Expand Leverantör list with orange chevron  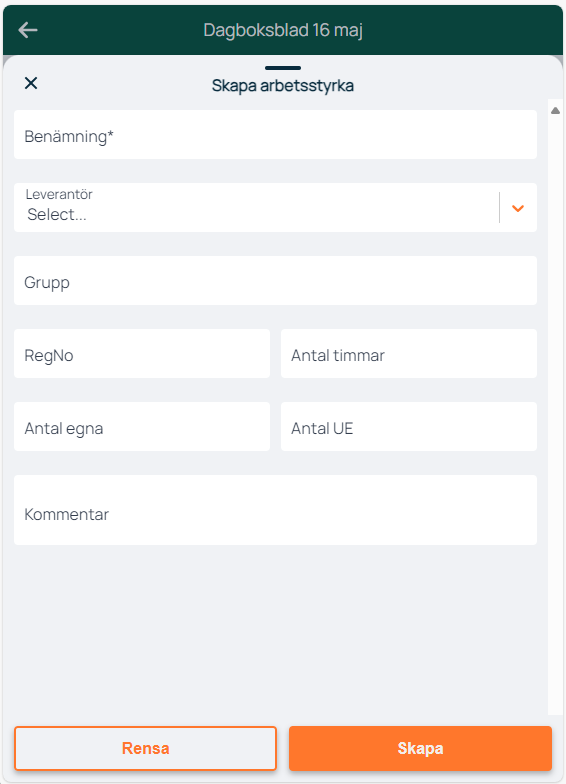pyautogui.click(x=518, y=208)
